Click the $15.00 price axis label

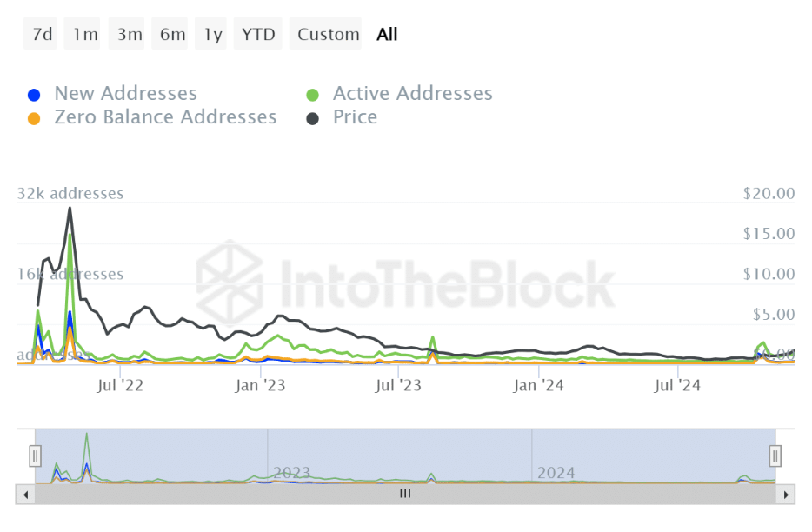click(769, 234)
